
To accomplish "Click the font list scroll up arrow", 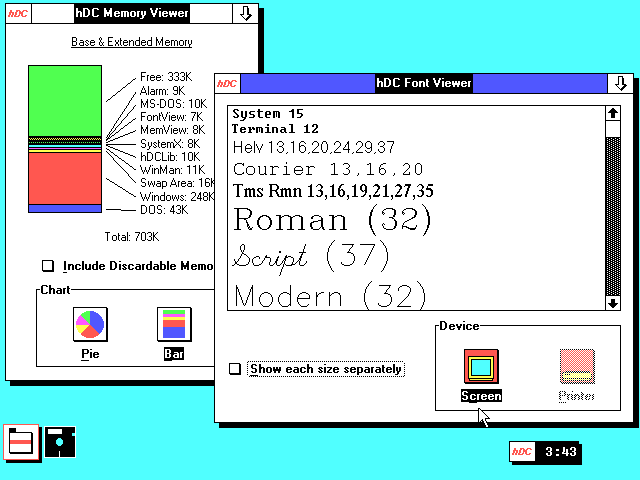I will [x=613, y=113].
